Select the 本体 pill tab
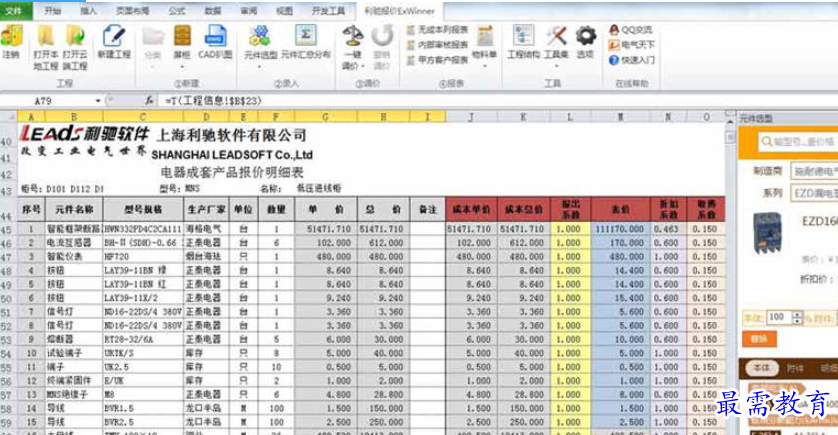The image size is (838, 435). (761, 368)
